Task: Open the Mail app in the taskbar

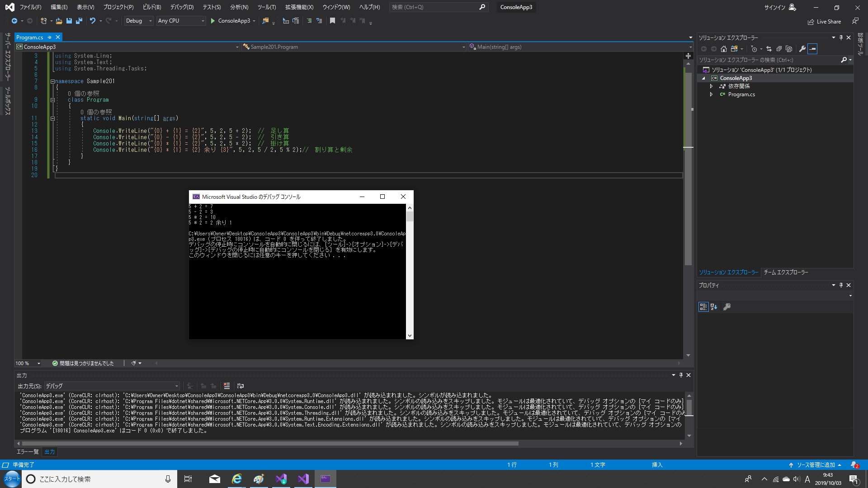Action: (215, 479)
